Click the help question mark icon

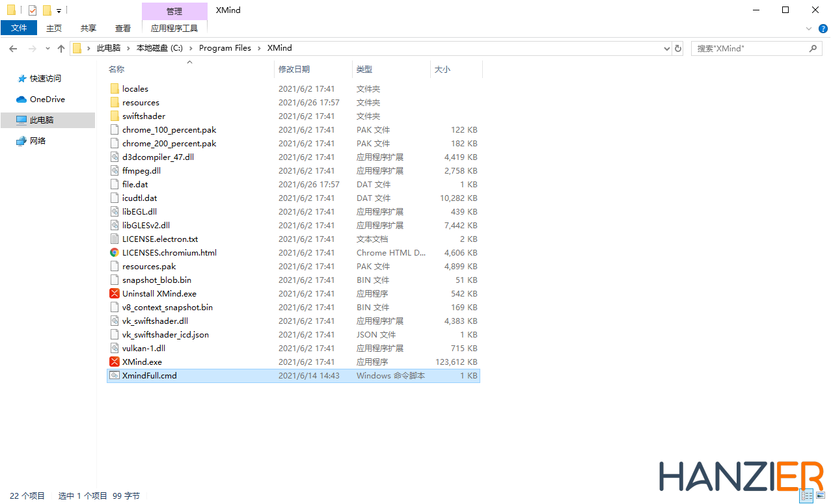(x=823, y=29)
